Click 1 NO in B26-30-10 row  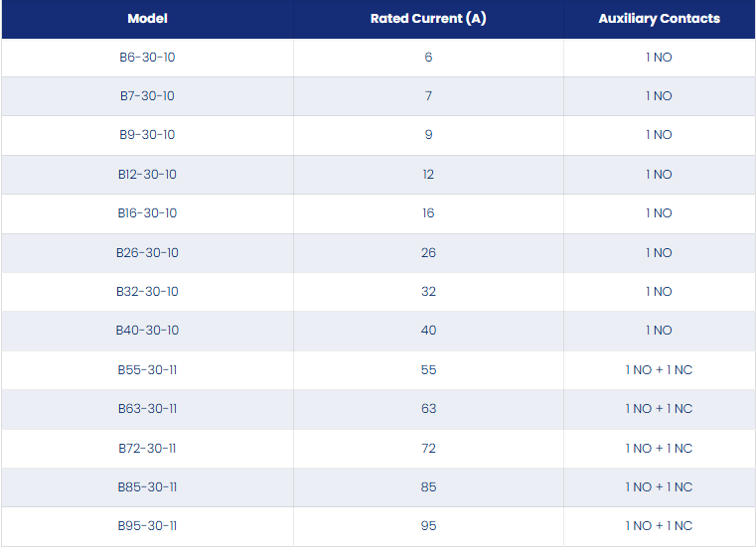[x=659, y=253]
